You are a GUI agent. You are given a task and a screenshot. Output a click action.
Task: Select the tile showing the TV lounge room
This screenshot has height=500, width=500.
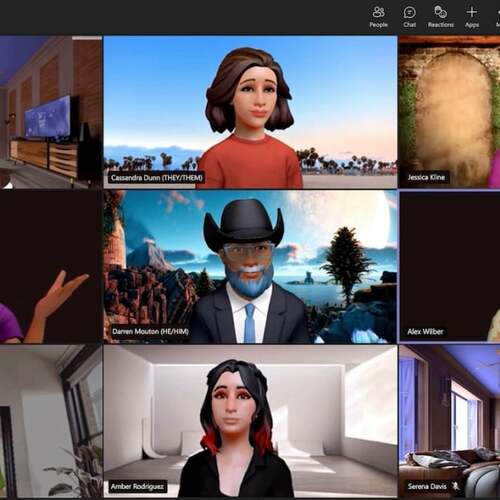[x=51, y=112]
